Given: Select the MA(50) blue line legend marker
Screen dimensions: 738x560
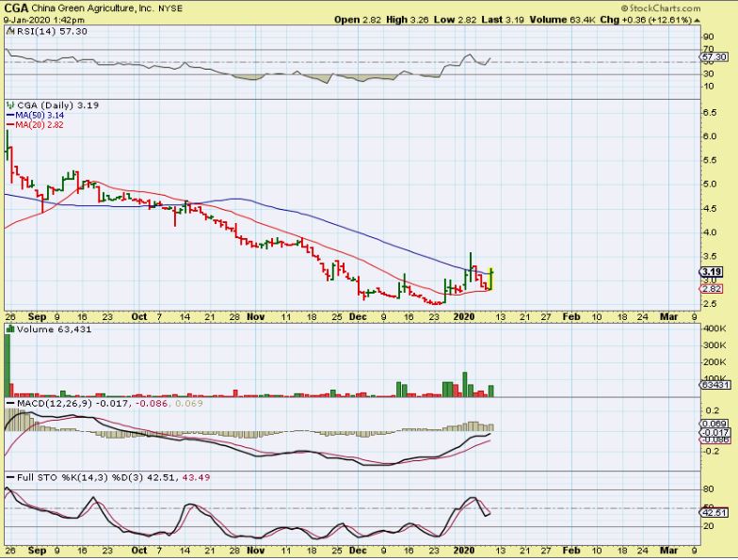Looking at the screenshot, I should click(x=10, y=114).
